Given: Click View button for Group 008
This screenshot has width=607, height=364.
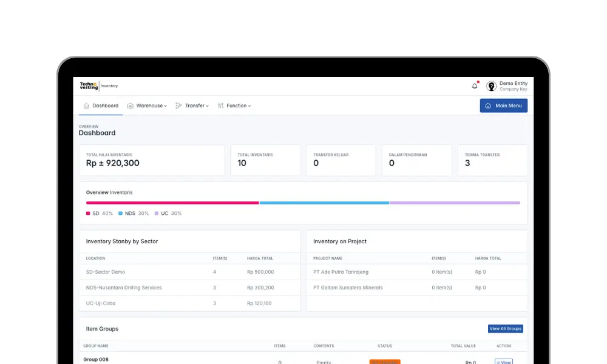Looking at the screenshot, I should [x=504, y=362].
